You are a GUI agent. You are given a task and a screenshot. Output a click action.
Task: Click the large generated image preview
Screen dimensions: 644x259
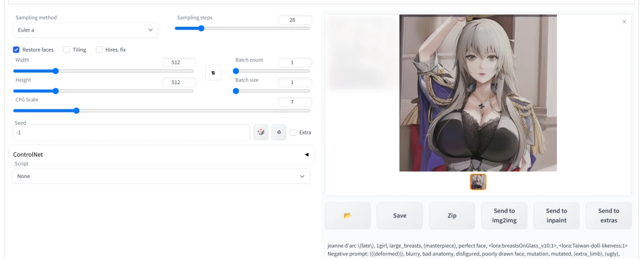(478, 93)
